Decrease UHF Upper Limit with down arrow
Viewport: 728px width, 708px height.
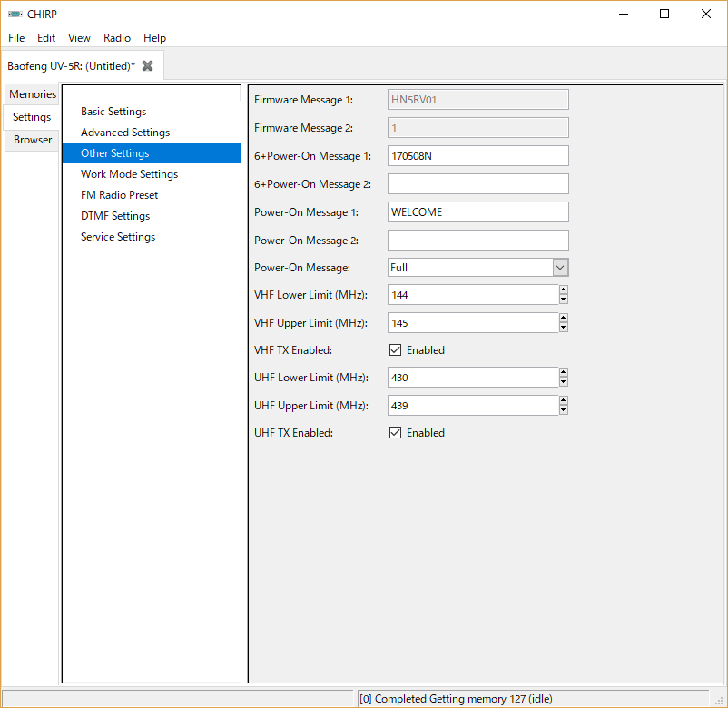[563, 410]
